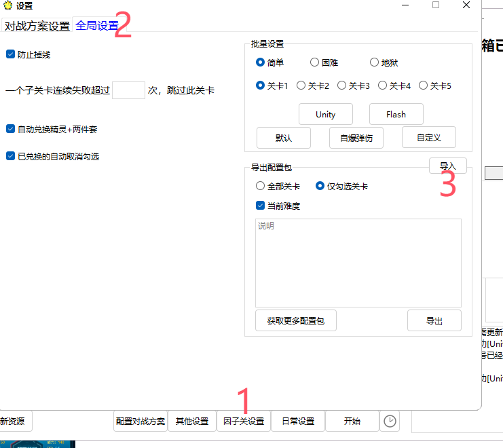The height and width of the screenshot is (448, 503).
Task: Click the clock schedule icon button
Action: (x=390, y=421)
